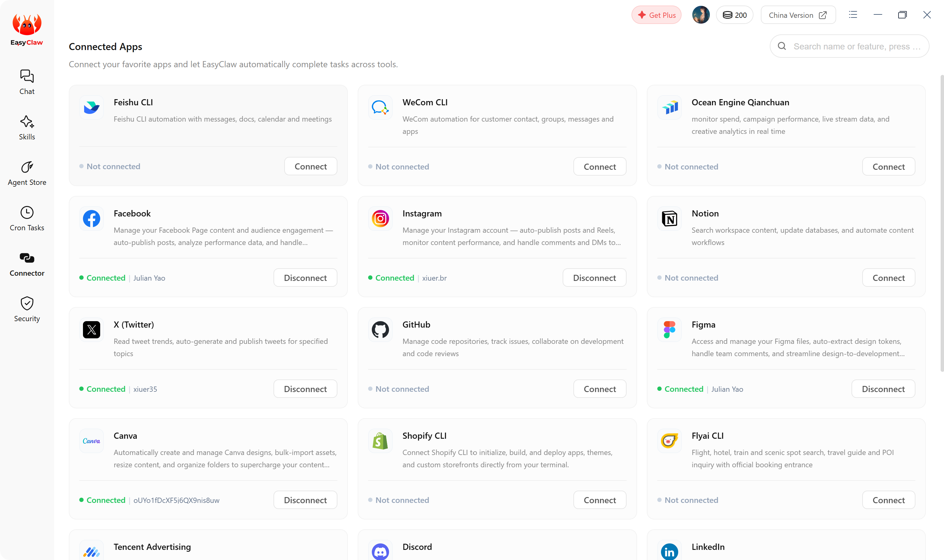Open the Skills section in sidebar
The width and height of the screenshot is (944, 560).
(27, 127)
